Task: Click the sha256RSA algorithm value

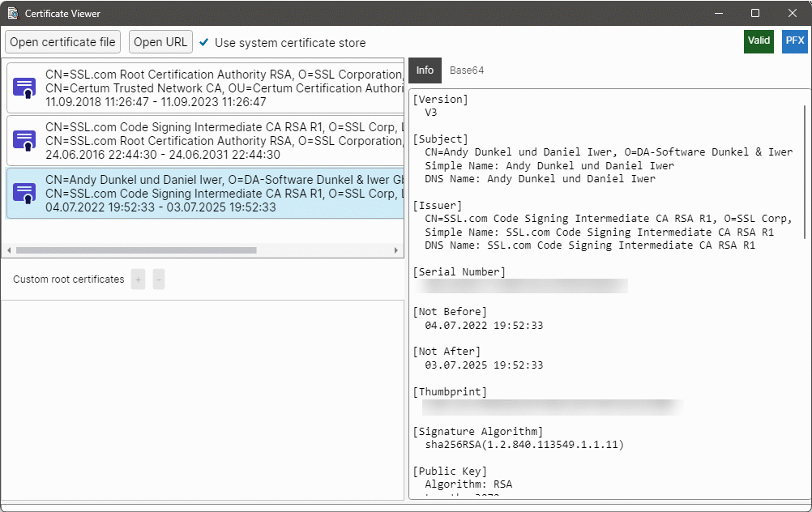Action: tap(524, 445)
